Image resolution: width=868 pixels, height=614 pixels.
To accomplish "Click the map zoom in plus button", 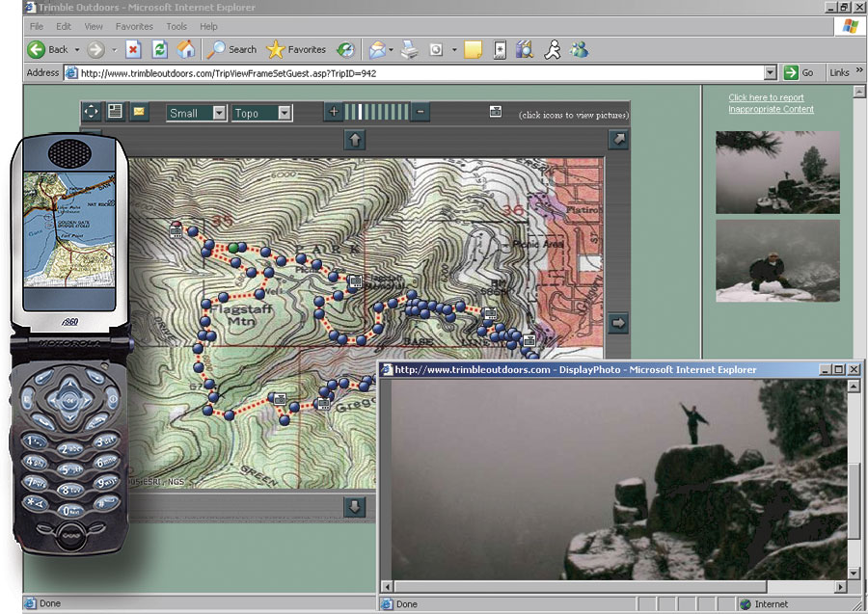I will [334, 112].
